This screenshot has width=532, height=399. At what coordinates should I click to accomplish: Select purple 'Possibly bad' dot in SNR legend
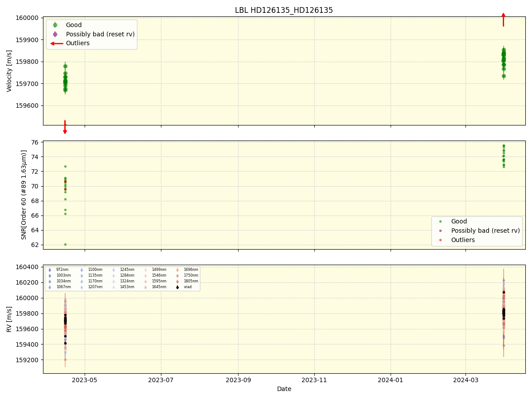coord(440,231)
